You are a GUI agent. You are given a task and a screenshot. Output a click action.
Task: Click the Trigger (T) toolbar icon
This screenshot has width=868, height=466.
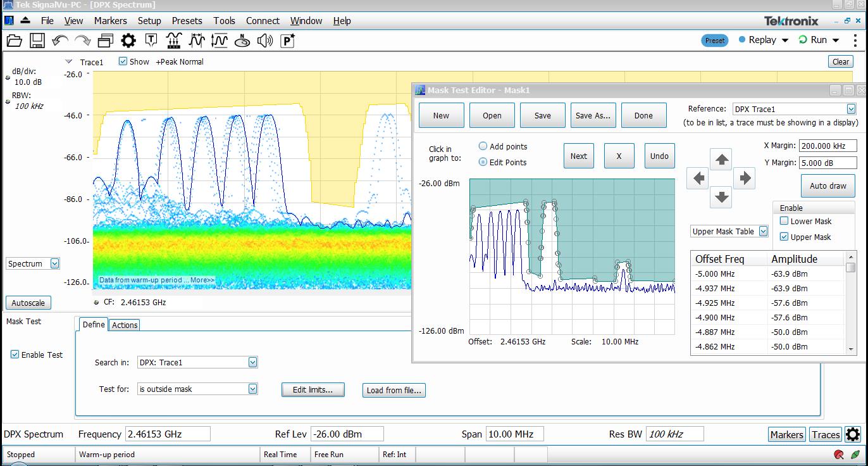tap(151, 41)
